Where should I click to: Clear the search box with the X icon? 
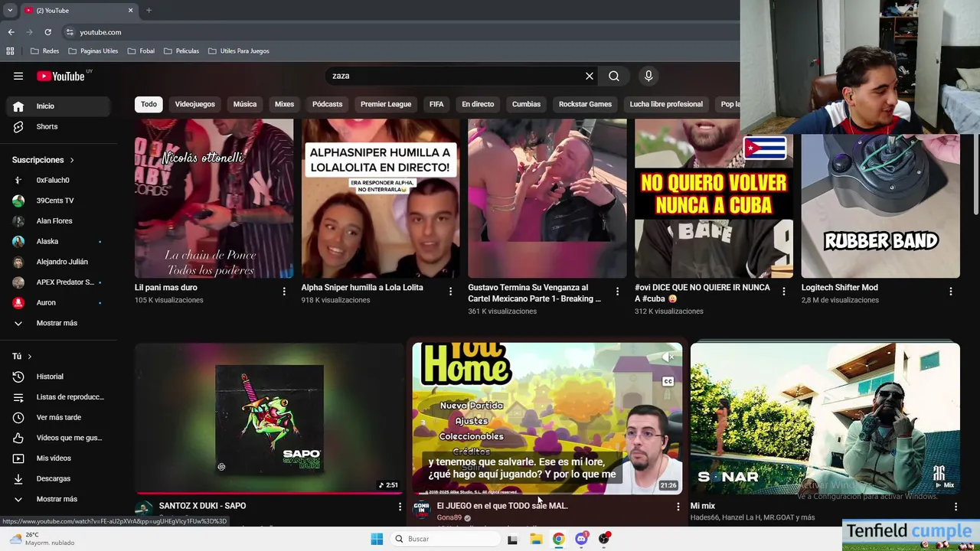pyautogui.click(x=590, y=76)
